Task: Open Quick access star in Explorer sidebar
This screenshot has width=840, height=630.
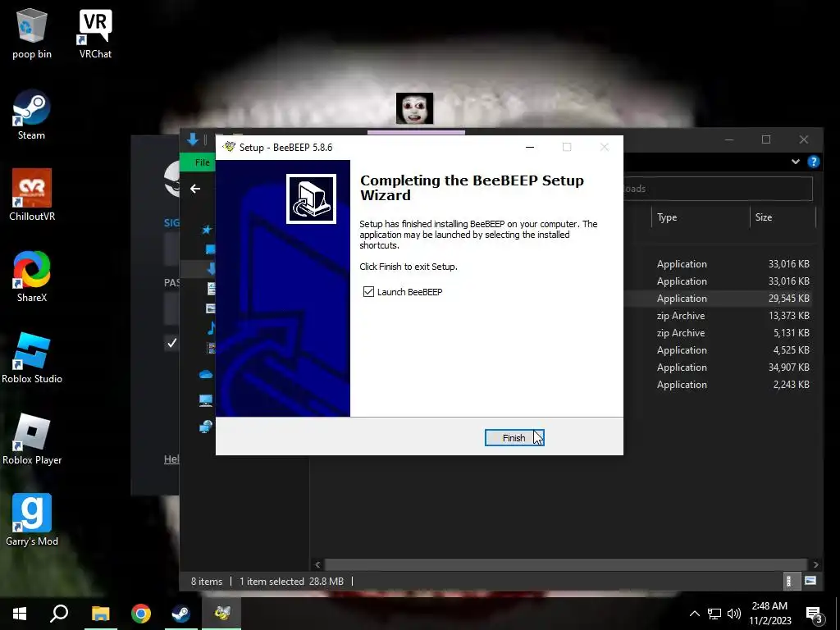Action: click(207, 230)
